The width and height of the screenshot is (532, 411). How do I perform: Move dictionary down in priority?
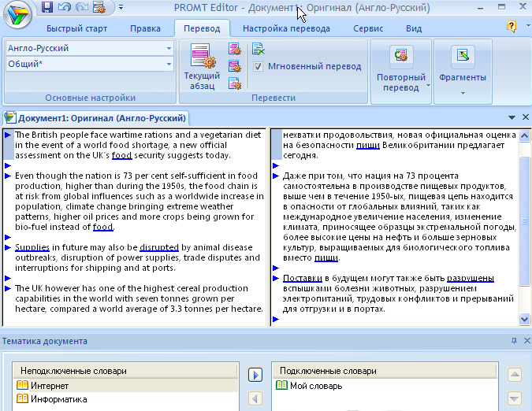coord(515,398)
